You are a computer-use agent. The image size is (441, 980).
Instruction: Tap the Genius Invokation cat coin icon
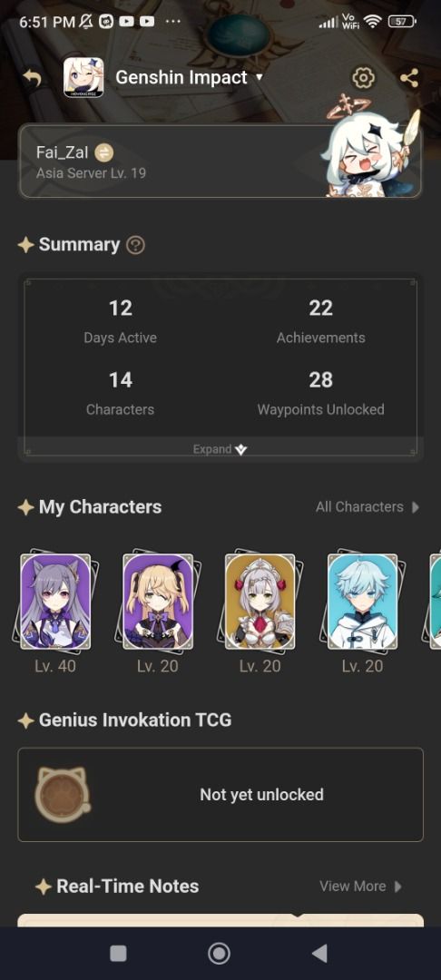tap(62, 794)
